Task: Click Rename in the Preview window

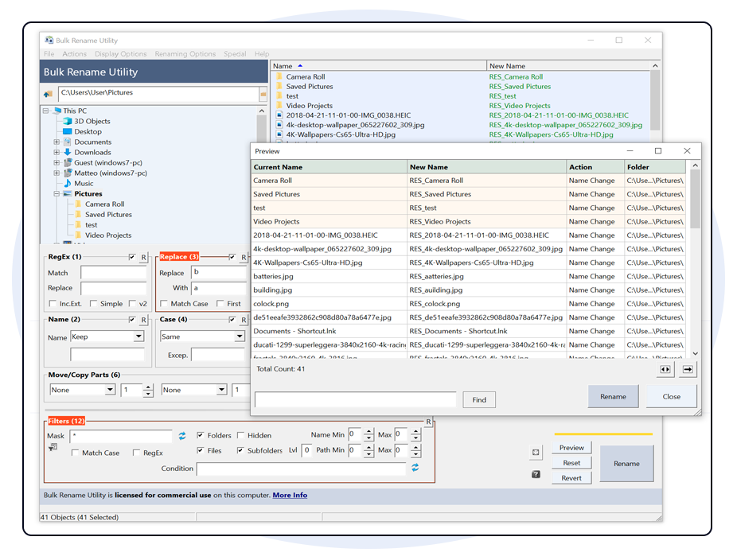Action: pos(613,396)
